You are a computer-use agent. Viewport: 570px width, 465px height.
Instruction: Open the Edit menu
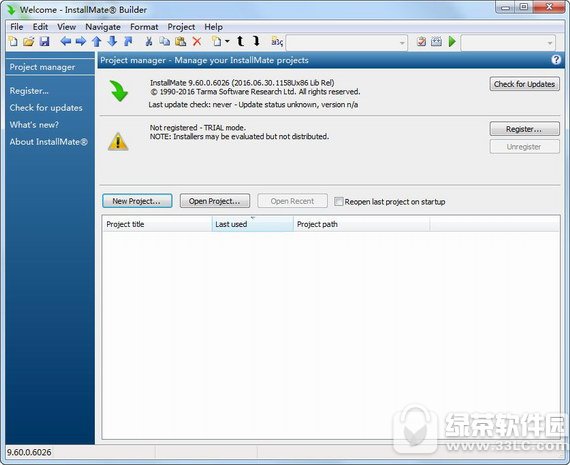pyautogui.click(x=40, y=27)
